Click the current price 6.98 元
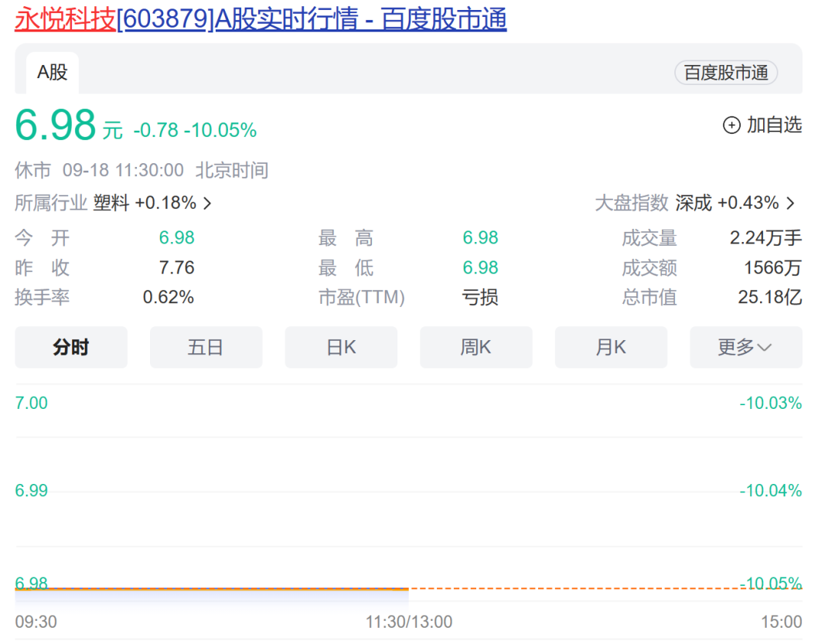The height and width of the screenshot is (644, 835). click(69, 126)
